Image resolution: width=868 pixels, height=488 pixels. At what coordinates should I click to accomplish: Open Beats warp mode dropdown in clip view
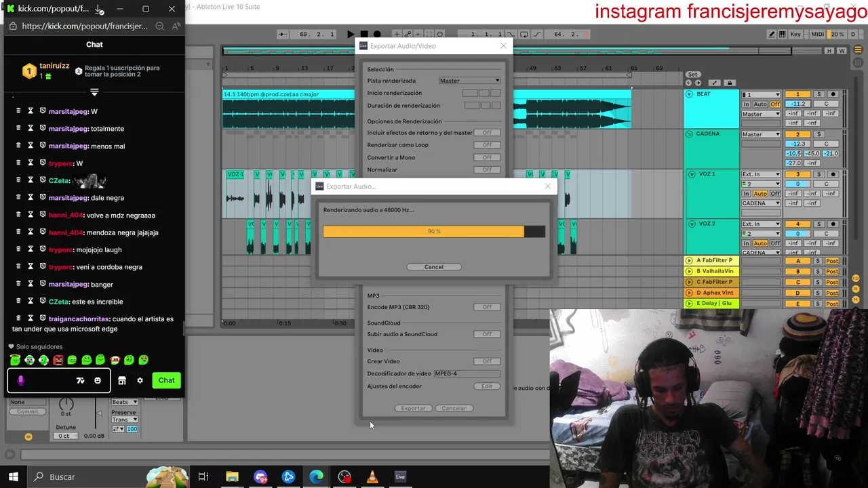(124, 402)
